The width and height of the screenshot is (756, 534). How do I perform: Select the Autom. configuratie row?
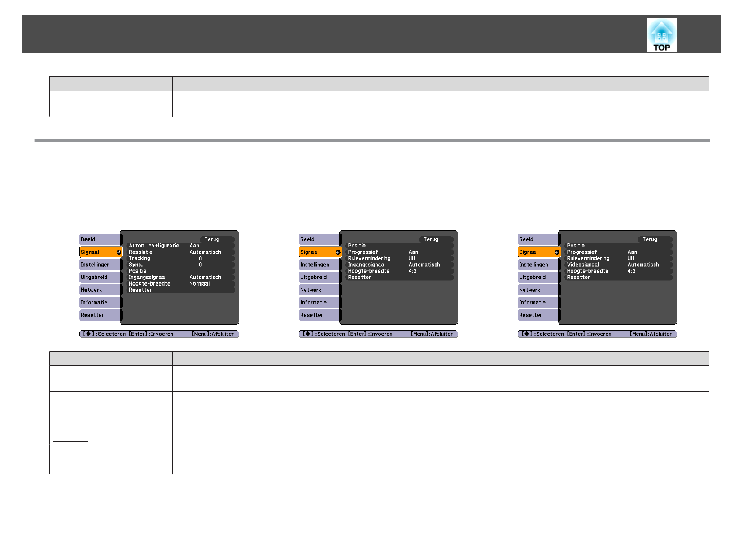coord(180,246)
